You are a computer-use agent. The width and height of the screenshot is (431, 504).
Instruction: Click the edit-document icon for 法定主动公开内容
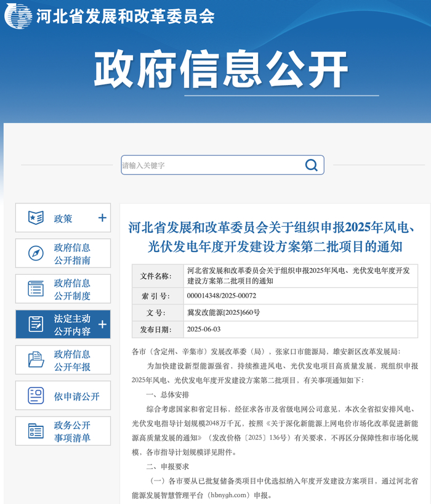click(36, 324)
